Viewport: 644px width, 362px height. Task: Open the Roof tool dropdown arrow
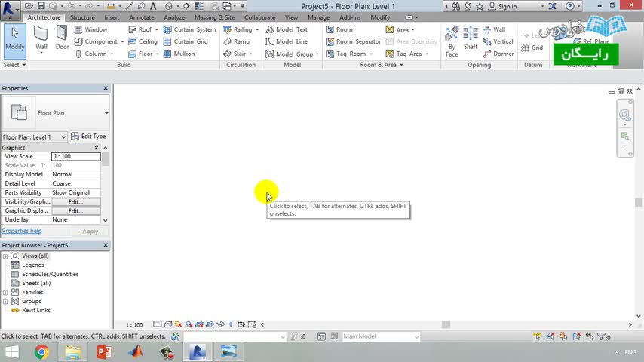click(x=157, y=29)
